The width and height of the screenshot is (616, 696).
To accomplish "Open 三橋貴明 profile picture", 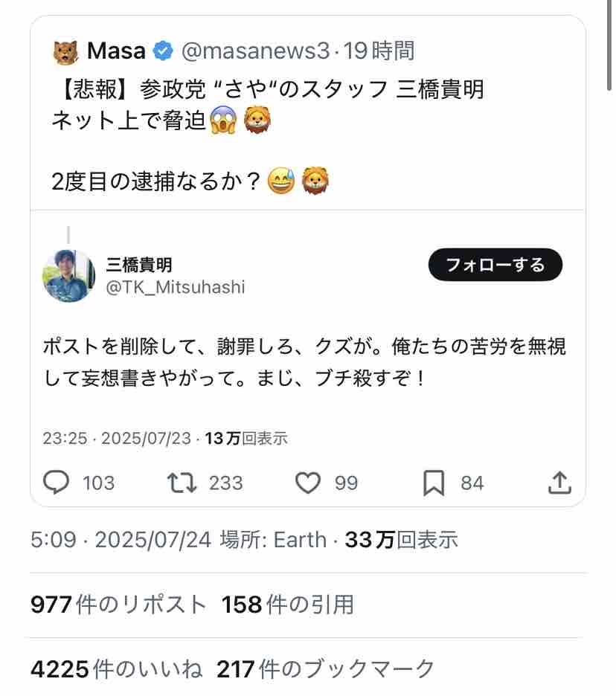I will [x=68, y=276].
